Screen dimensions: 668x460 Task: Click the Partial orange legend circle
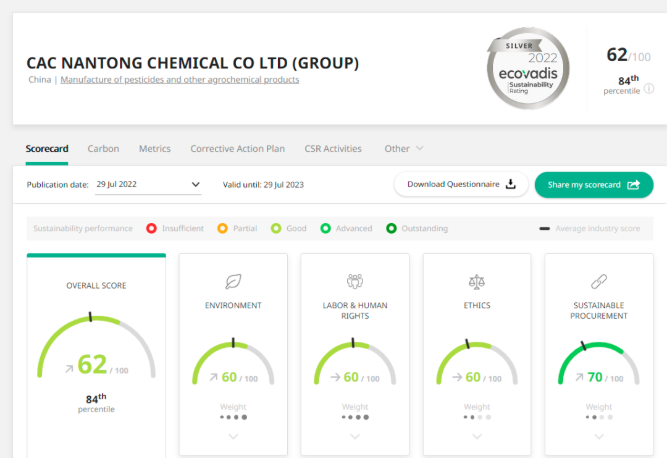coord(223,229)
